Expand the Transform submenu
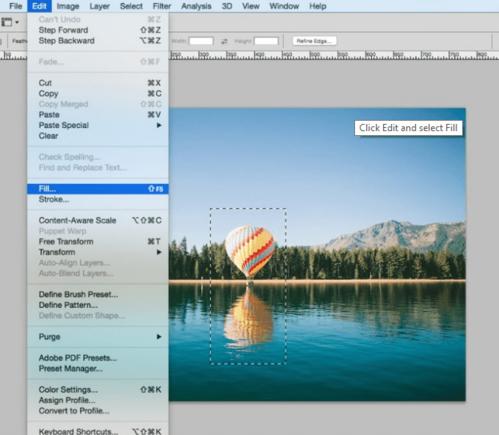 [x=98, y=252]
